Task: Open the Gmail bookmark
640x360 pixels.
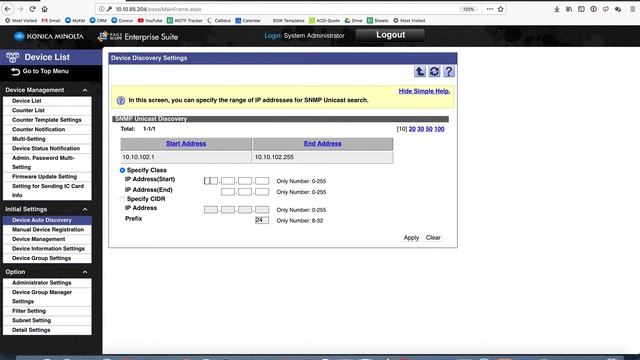Action: point(51,20)
